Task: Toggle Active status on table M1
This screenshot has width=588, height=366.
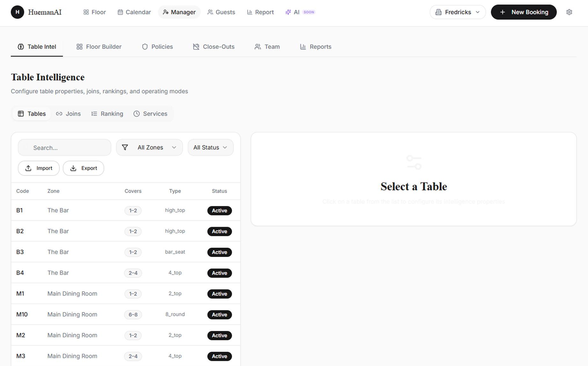Action: click(219, 294)
